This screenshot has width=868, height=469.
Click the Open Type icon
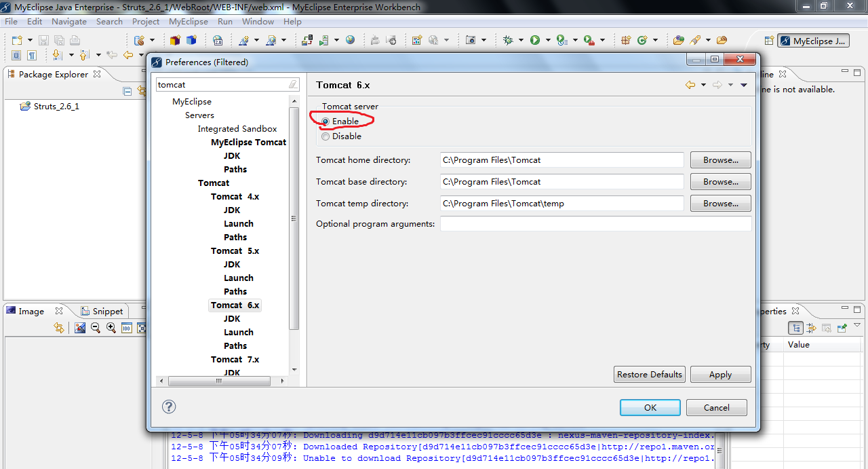(x=678, y=40)
